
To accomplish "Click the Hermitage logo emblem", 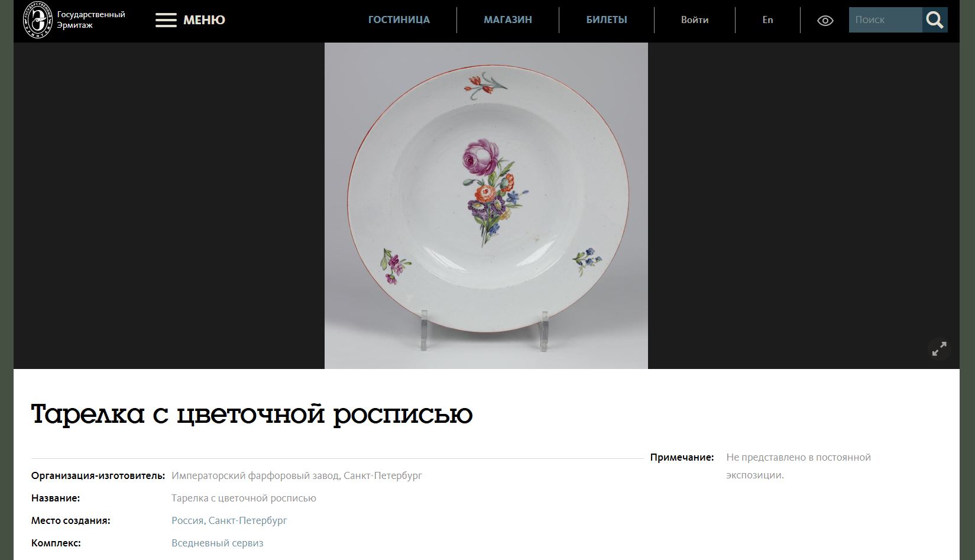I will click(37, 20).
